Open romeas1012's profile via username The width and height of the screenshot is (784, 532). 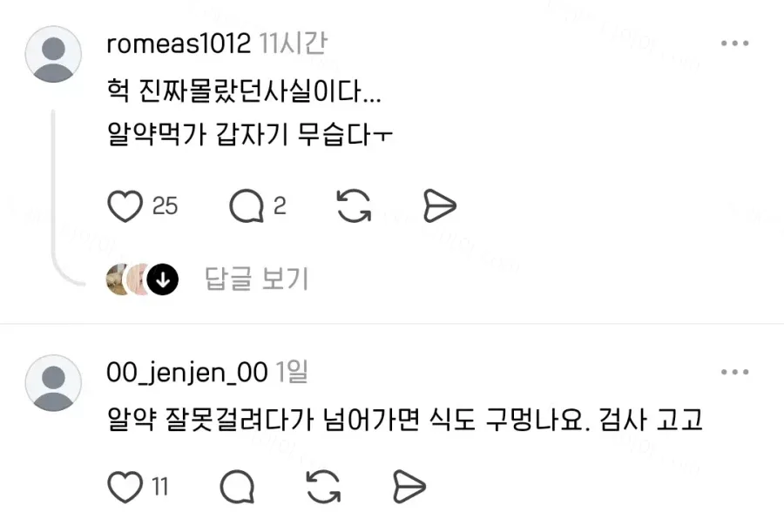[179, 44]
